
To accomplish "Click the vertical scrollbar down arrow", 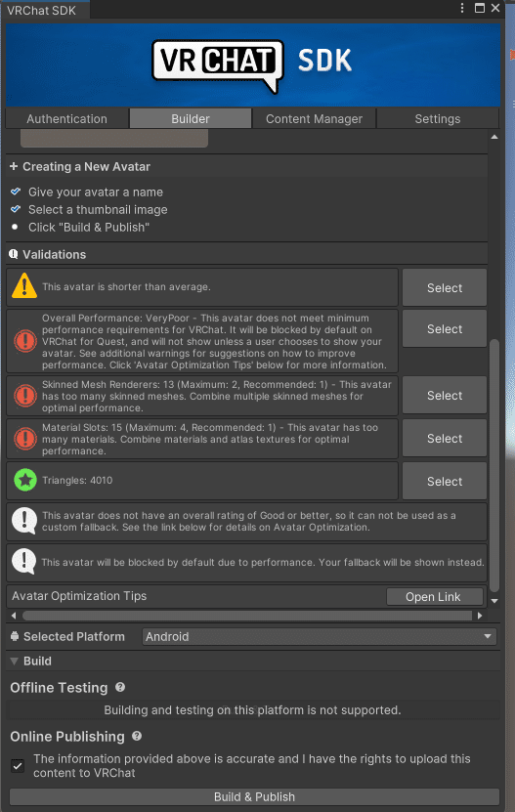I will tap(494, 601).
